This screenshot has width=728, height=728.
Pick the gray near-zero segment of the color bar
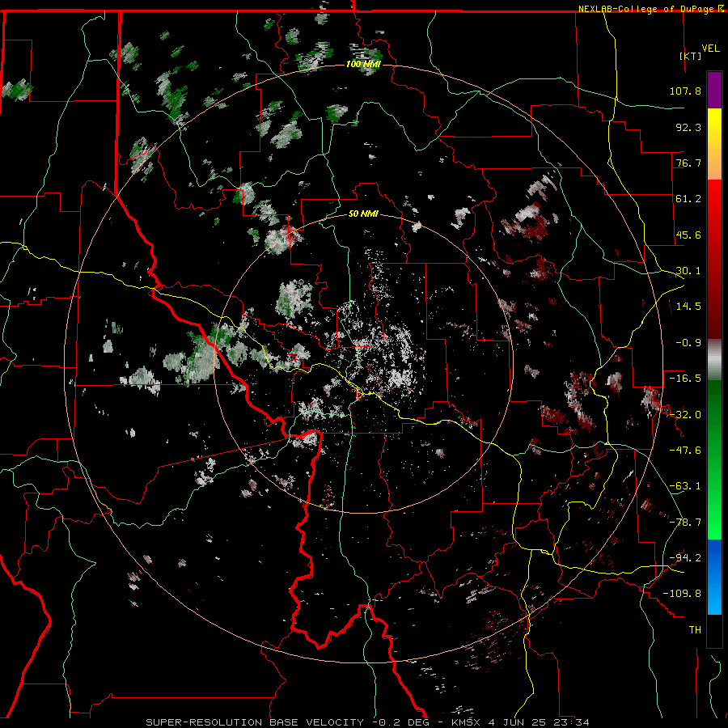coord(714,360)
